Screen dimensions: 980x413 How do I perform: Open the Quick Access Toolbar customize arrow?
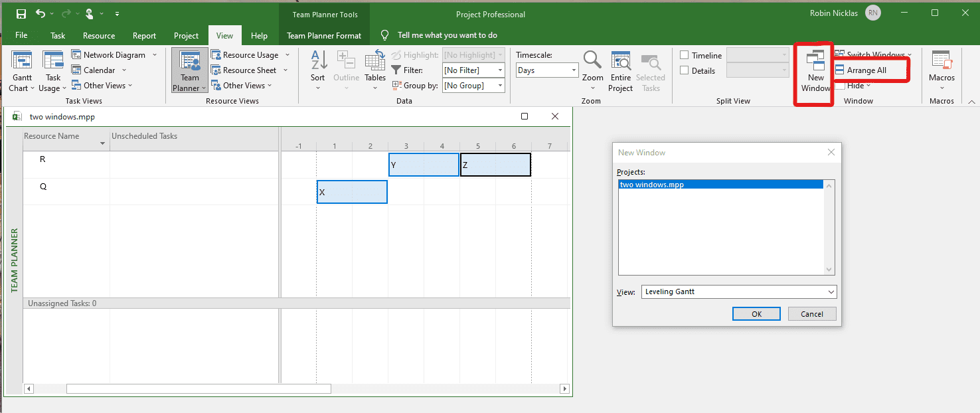point(118,13)
